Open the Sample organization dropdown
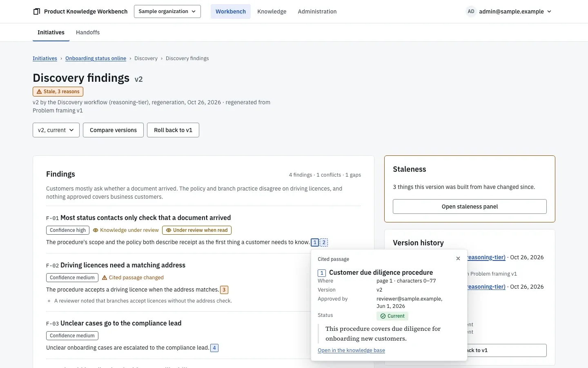Viewport: 588px width, 368px height. coord(167,11)
